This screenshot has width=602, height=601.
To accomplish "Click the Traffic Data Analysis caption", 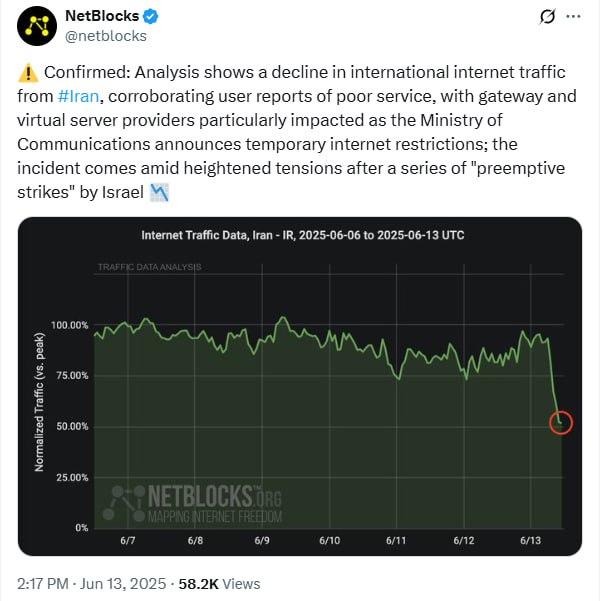I will click(x=149, y=267).
